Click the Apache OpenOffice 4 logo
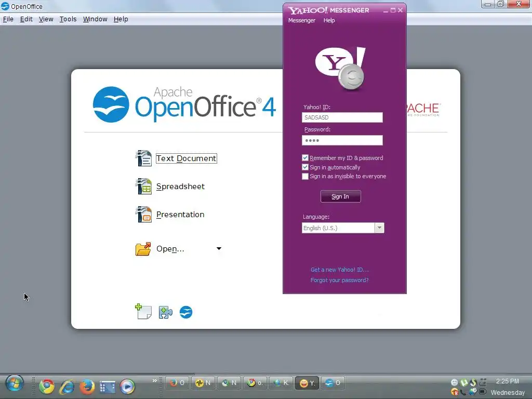Screen dimensions: 532x399 tap(184, 104)
